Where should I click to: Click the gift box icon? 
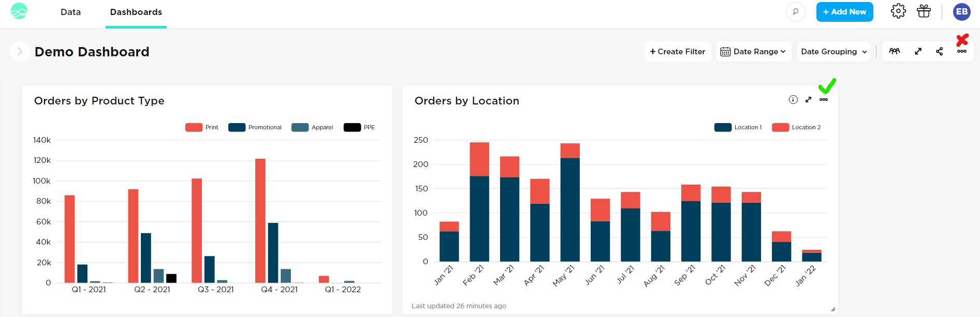(x=924, y=11)
